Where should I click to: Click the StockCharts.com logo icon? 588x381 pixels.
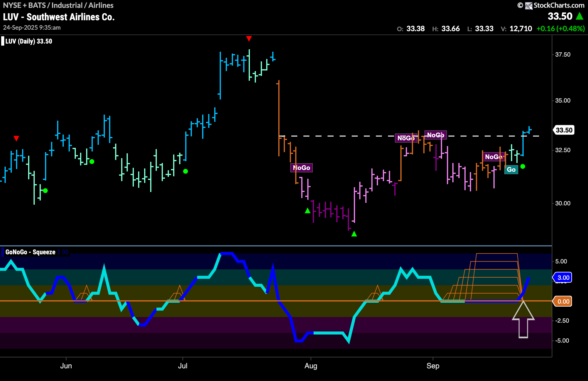[528, 6]
